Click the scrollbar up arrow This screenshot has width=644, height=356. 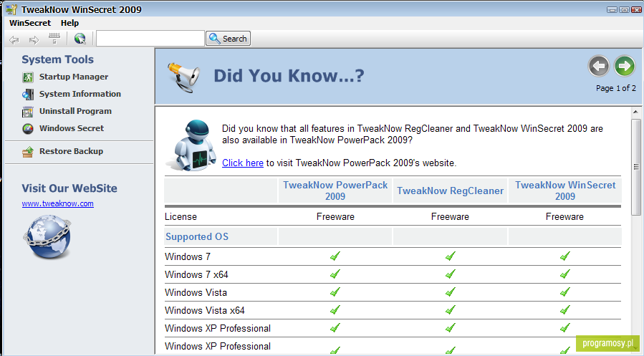tap(636, 112)
